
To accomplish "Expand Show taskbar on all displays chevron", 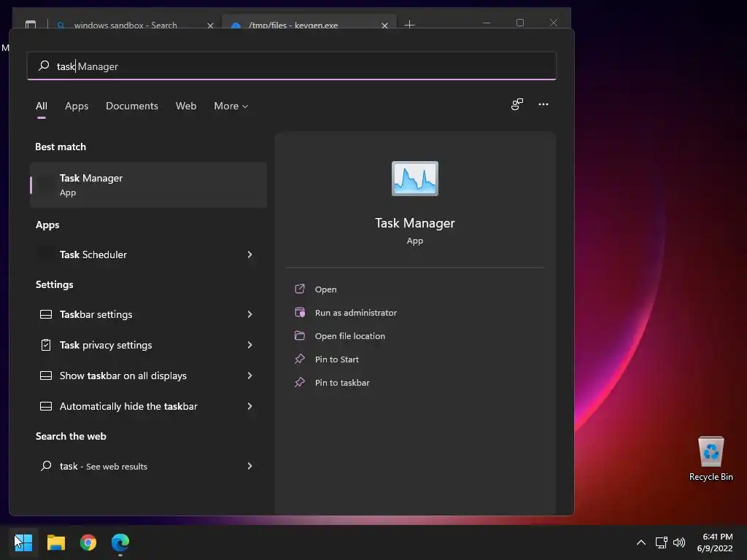I will coord(249,376).
